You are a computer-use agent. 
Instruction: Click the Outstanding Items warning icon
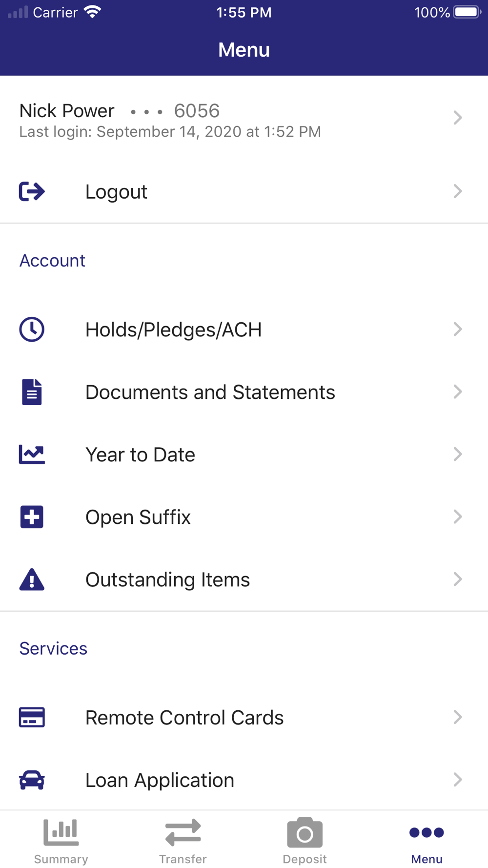pyautogui.click(x=32, y=579)
